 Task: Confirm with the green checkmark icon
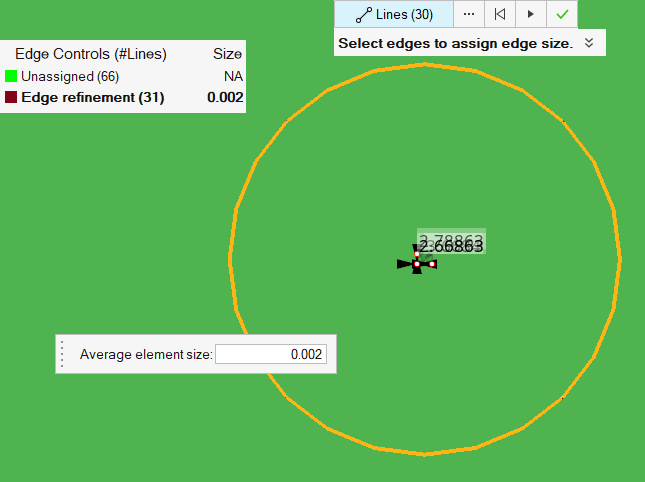[562, 15]
